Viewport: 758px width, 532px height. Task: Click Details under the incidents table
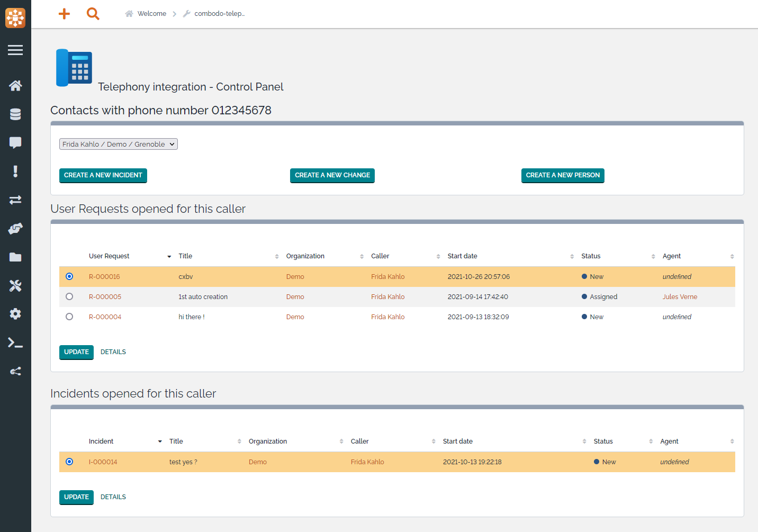click(x=113, y=497)
